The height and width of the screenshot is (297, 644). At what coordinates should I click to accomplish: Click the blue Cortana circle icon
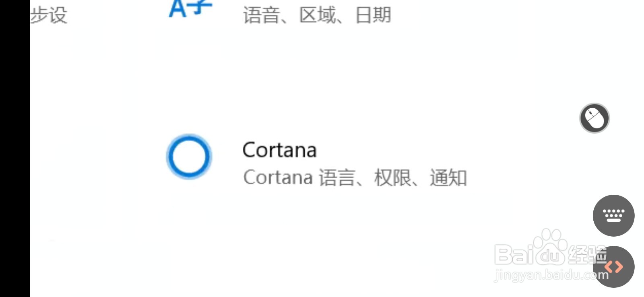pyautogui.click(x=189, y=157)
